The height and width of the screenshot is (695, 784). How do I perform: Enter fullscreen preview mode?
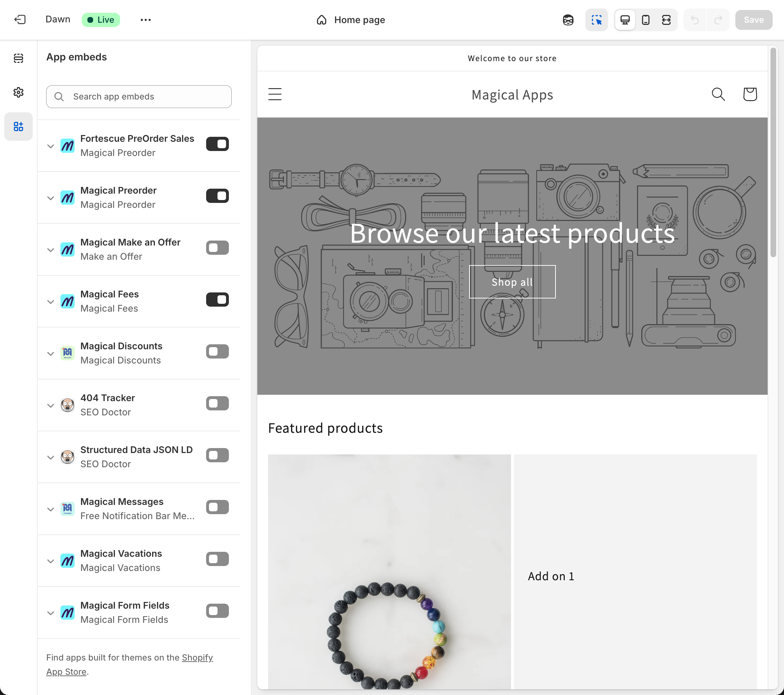[x=666, y=20]
